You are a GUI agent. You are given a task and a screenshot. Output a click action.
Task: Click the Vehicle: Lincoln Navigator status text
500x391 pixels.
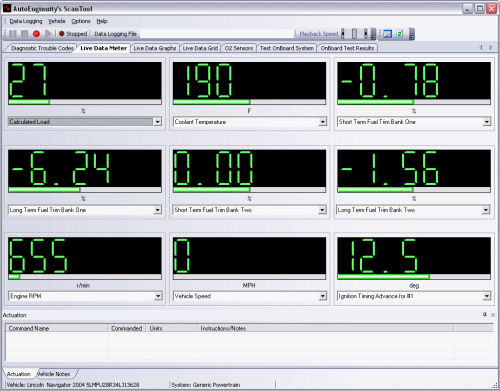tap(73, 385)
